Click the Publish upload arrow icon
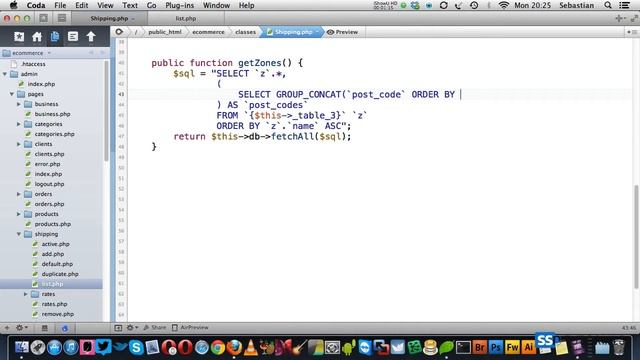Screen dimensions: 640x360 click(x=91, y=37)
